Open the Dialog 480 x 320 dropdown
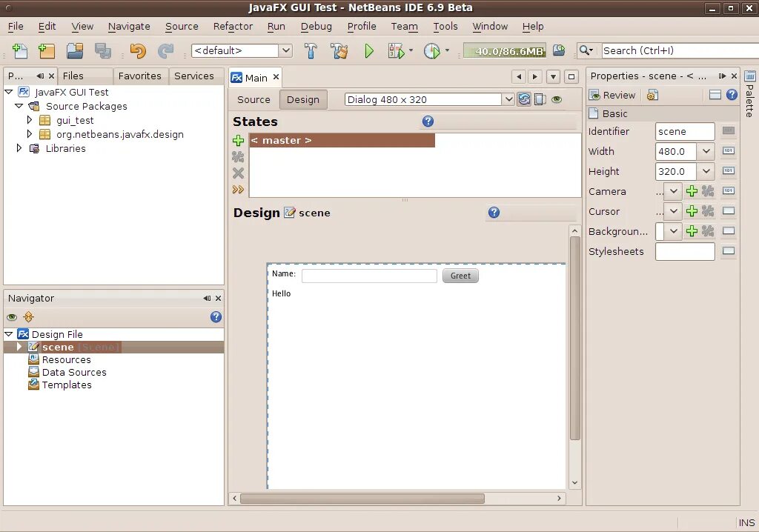 coord(508,99)
